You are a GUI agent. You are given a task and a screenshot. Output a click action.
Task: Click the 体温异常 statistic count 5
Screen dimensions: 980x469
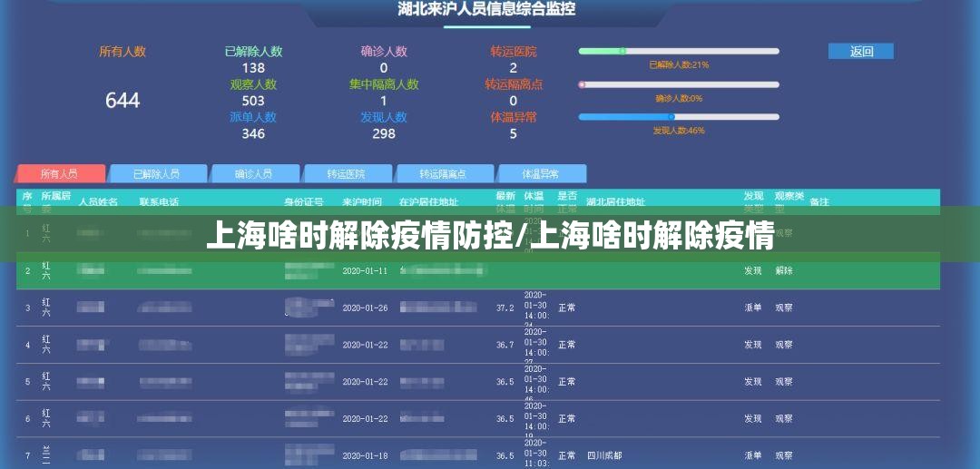[514, 133]
